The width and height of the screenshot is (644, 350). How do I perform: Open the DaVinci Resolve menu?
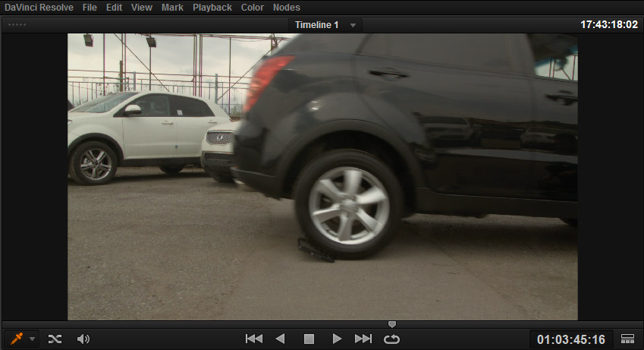pyautogui.click(x=39, y=8)
